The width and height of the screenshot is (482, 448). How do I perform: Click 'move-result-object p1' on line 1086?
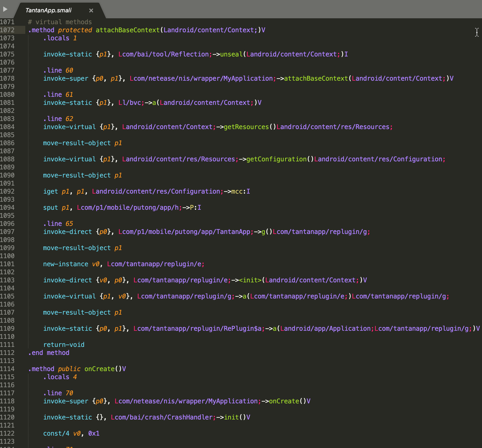coord(83,143)
